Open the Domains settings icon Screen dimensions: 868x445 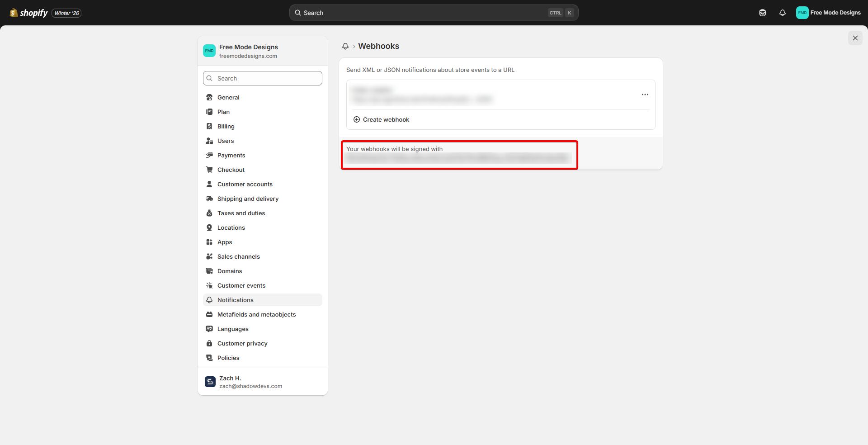[209, 271]
